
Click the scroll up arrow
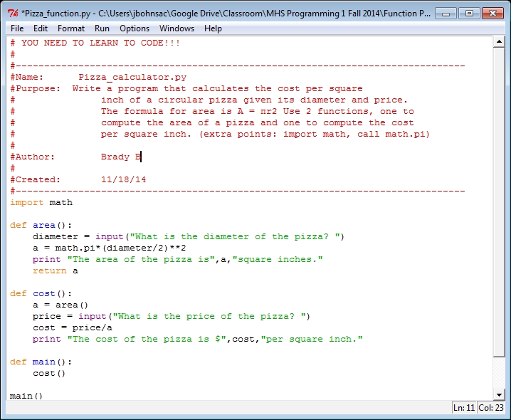[499, 42]
